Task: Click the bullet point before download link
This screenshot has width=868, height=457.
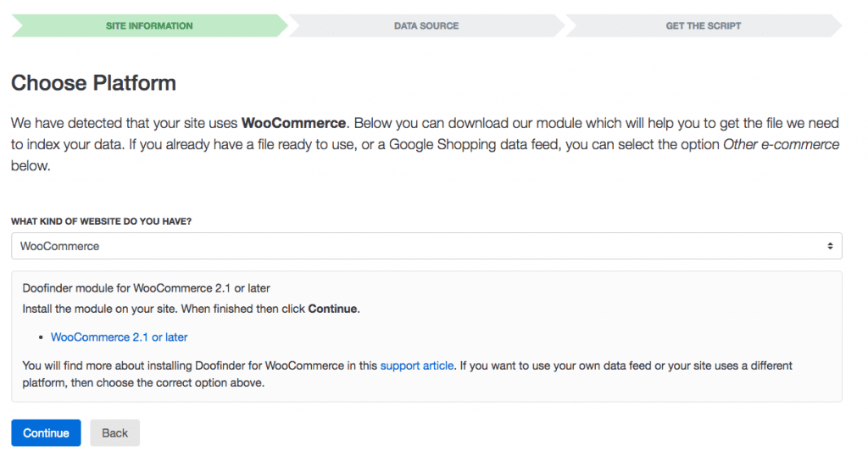Action: (42, 337)
